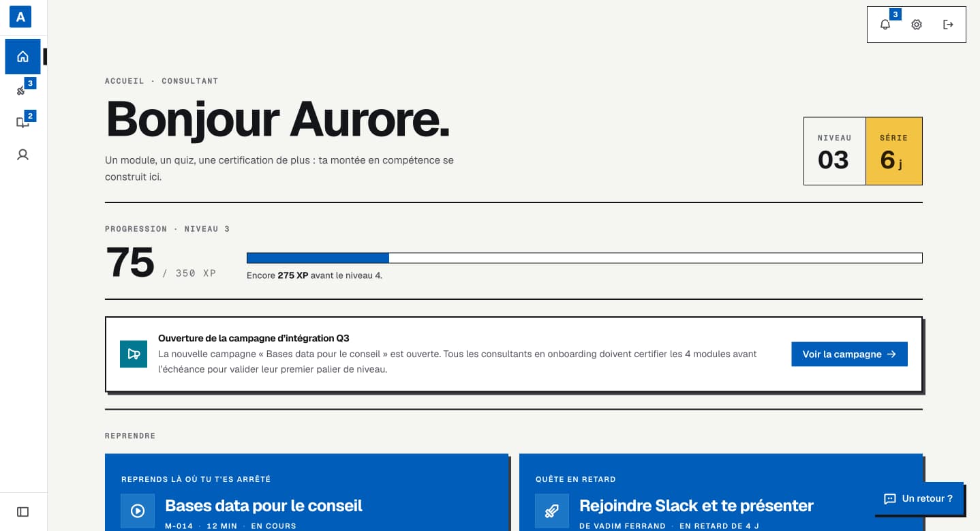Open quests icon with badge 3
Screen dimensions: 980x531
(23, 89)
